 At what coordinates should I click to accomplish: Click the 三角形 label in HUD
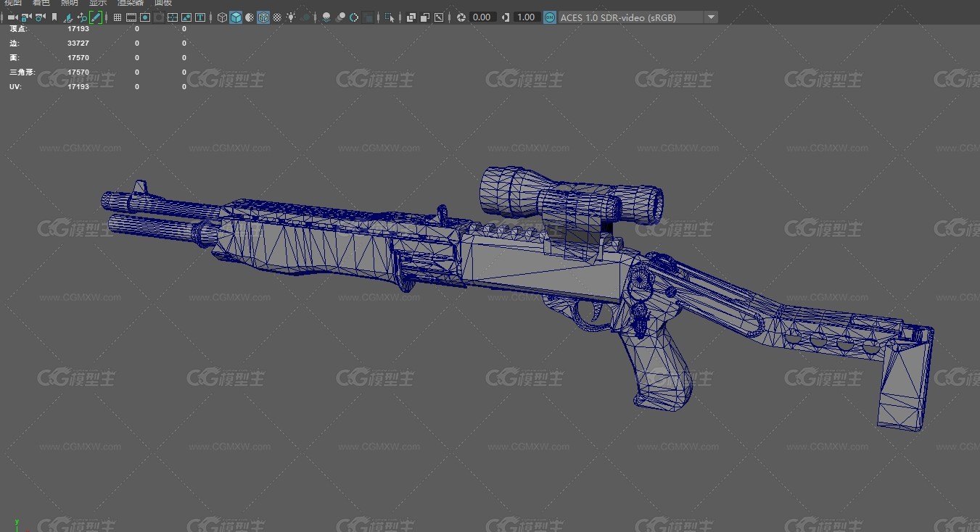[x=22, y=72]
